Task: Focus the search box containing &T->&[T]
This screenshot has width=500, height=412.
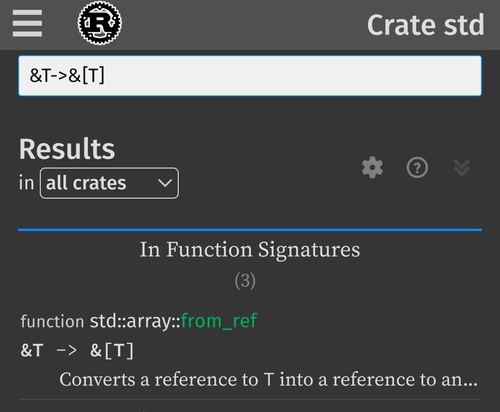Action: tap(250, 76)
